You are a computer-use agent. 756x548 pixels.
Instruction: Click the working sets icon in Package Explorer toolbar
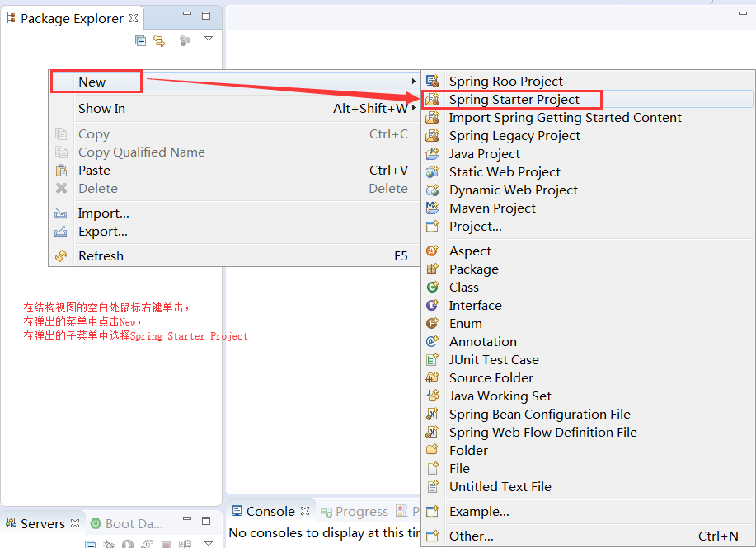pyautogui.click(x=185, y=41)
